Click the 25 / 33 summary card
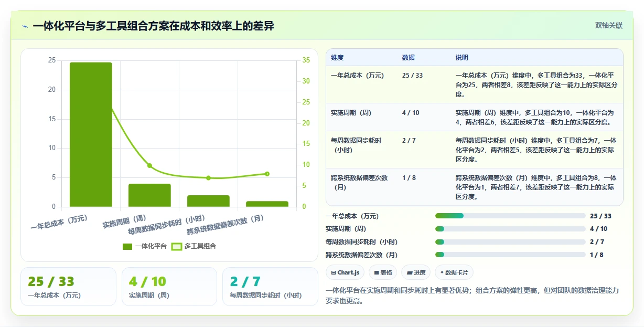The width and height of the screenshot is (644, 327). (x=68, y=287)
